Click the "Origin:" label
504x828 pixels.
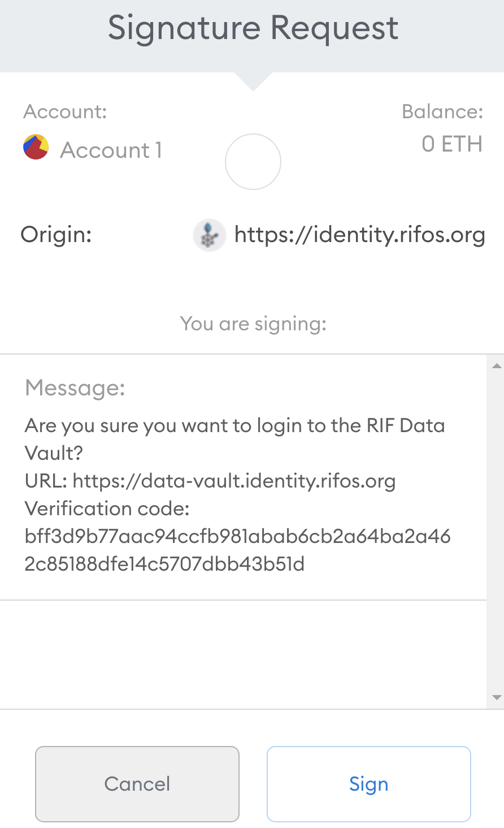(x=56, y=234)
